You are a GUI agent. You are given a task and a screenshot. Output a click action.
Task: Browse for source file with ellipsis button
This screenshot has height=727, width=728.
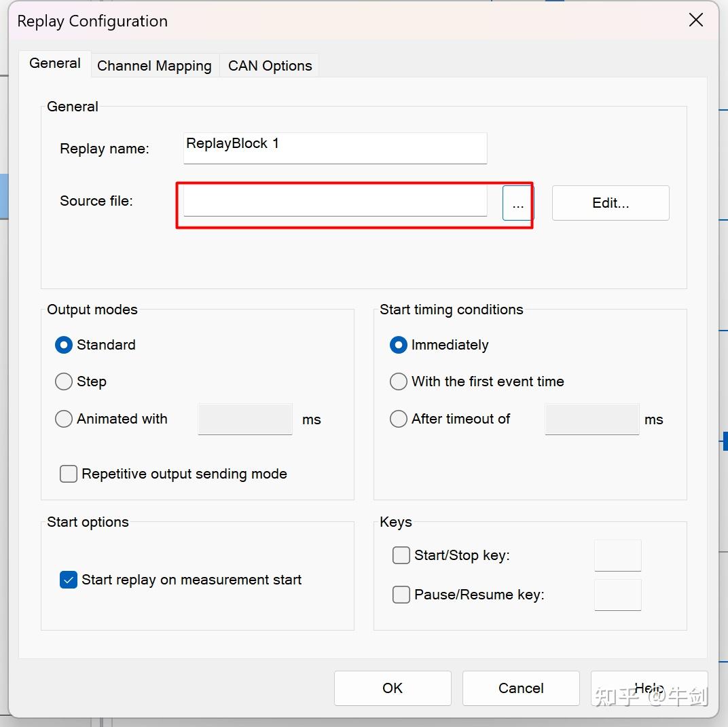click(x=517, y=203)
